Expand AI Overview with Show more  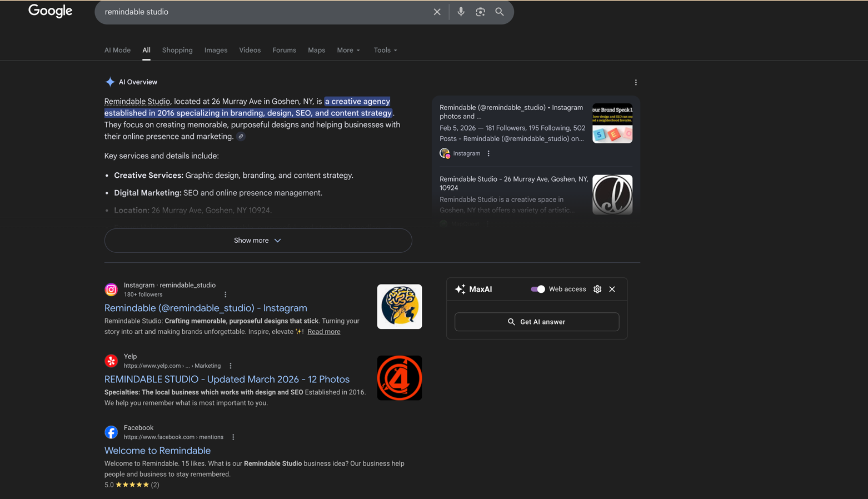click(258, 241)
